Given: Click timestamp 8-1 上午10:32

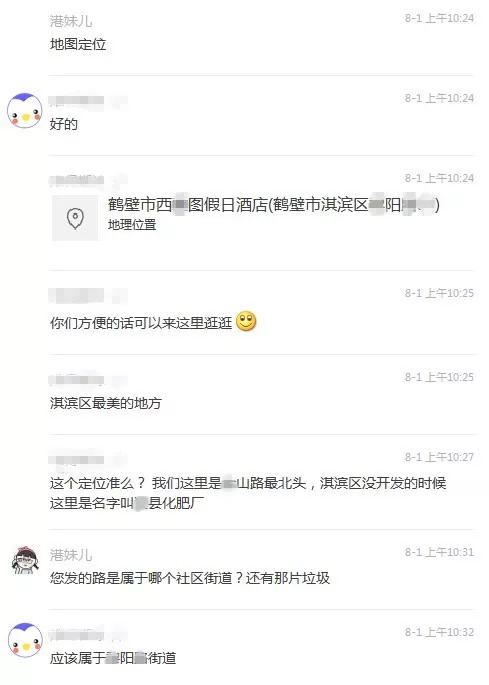Looking at the screenshot, I should pos(439,632).
